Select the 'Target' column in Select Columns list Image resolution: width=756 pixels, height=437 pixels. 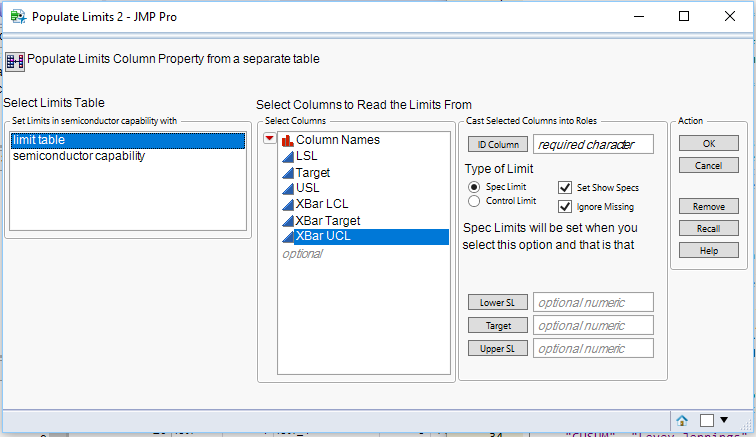pos(312,173)
